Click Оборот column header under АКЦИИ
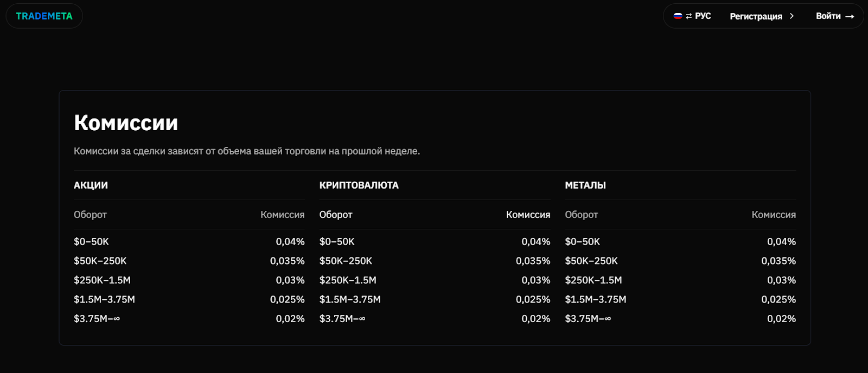The width and height of the screenshot is (868, 373). tap(90, 215)
